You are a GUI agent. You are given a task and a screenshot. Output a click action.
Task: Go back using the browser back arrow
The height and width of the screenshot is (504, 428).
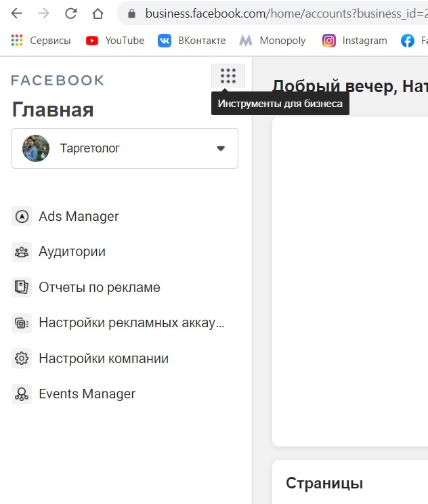pyautogui.click(x=16, y=14)
